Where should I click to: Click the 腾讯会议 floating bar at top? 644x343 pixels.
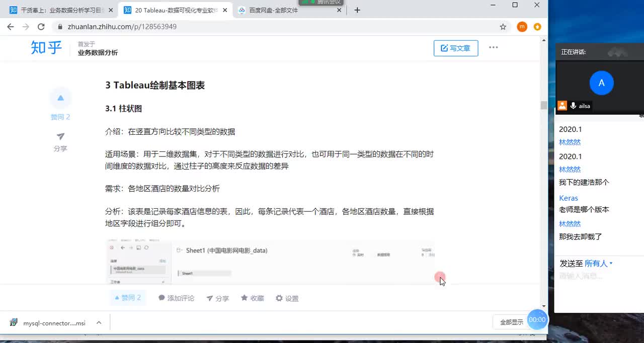coord(321,3)
